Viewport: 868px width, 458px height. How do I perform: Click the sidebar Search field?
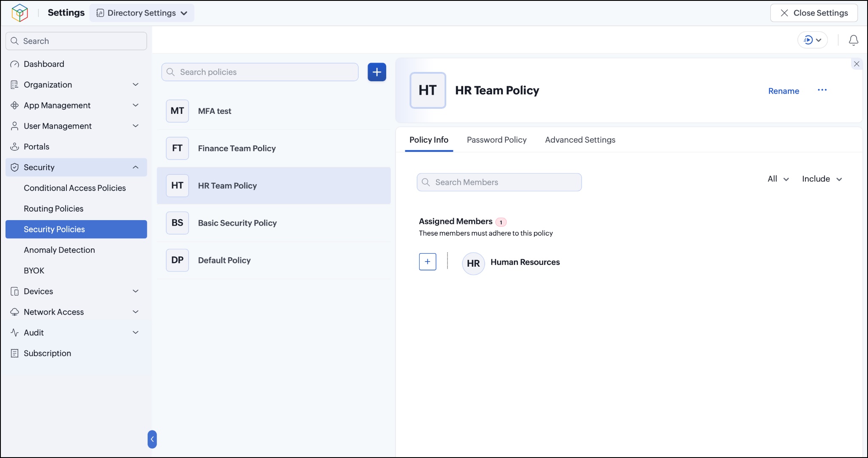[x=76, y=41]
